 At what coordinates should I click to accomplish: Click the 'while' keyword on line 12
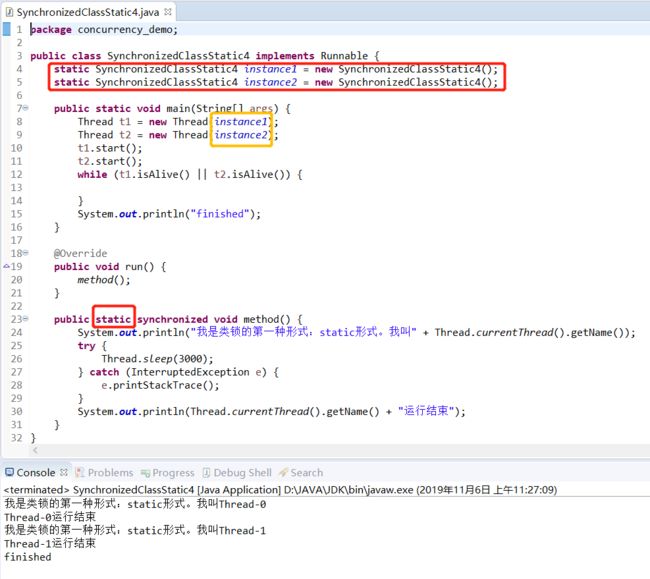click(x=92, y=174)
